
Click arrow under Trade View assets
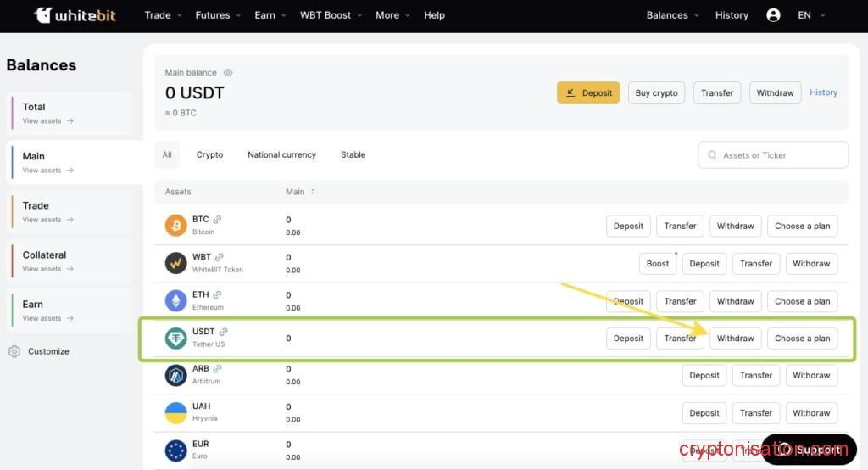70,220
